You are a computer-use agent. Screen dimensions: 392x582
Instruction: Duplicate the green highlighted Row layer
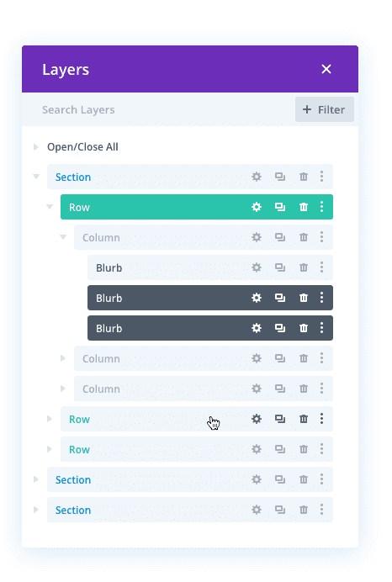click(x=280, y=207)
